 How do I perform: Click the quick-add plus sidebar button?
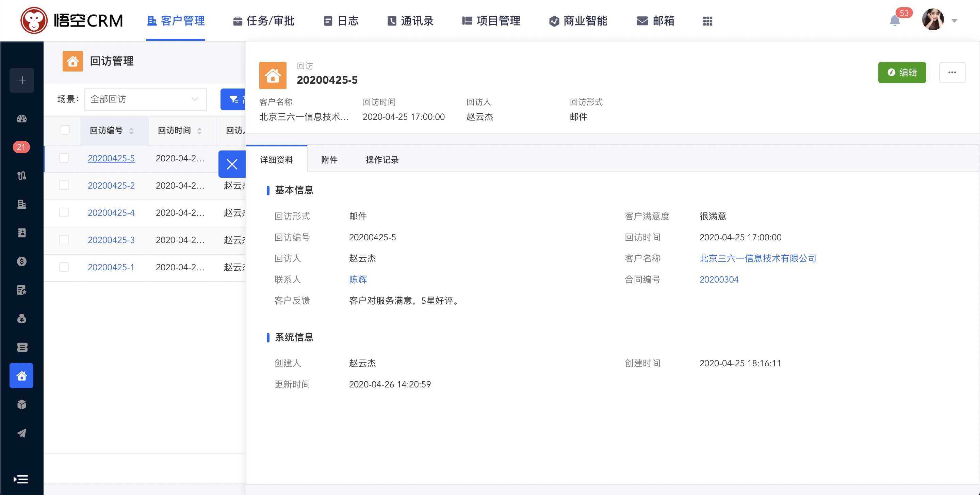coord(22,80)
